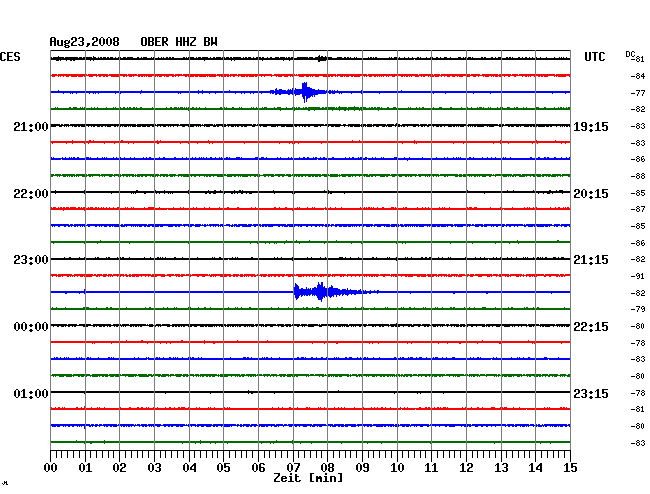The width and height of the screenshot is (650, 494).
Task: Click the seismic event on the upper blue trace
Action: (x=305, y=92)
